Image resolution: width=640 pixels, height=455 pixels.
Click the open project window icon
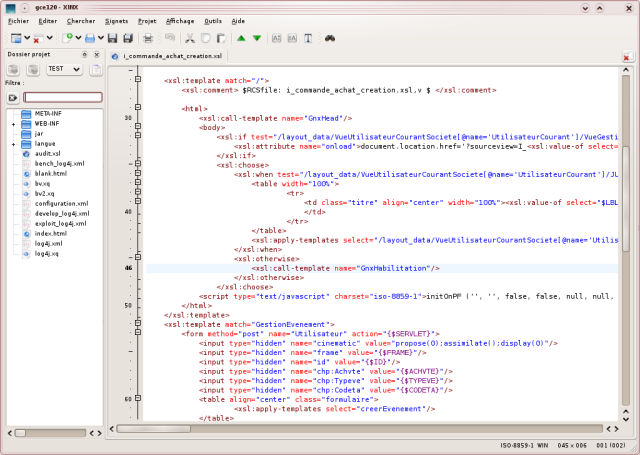tap(16, 38)
